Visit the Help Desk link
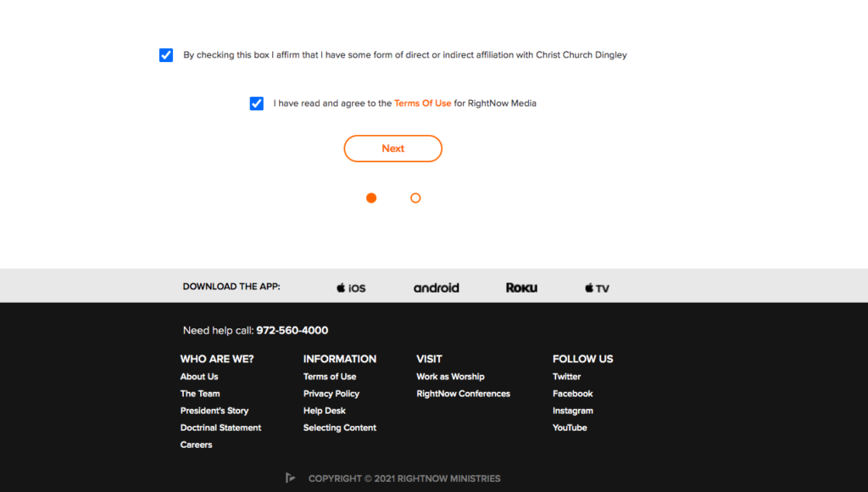The width and height of the screenshot is (868, 492). pyautogui.click(x=325, y=411)
